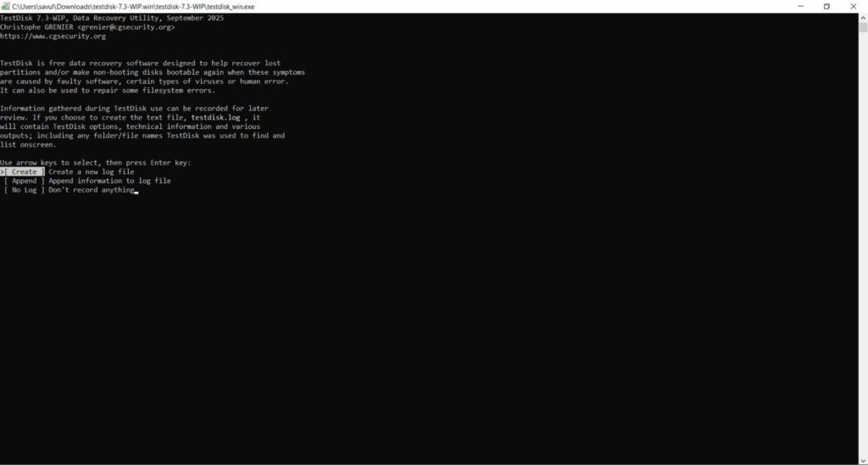This screenshot has width=868, height=465.
Task: Click the 'list onscreen.' line
Action: 28,144
